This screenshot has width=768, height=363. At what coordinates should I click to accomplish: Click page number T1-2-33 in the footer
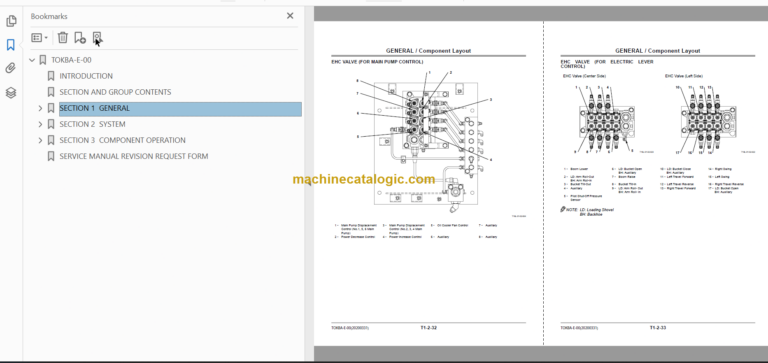(658, 328)
